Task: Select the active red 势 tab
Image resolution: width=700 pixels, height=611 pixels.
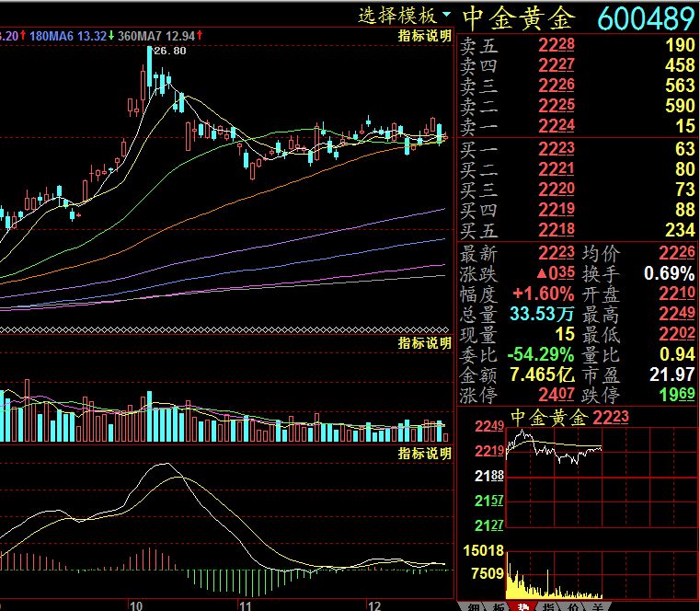Action: click(522, 606)
